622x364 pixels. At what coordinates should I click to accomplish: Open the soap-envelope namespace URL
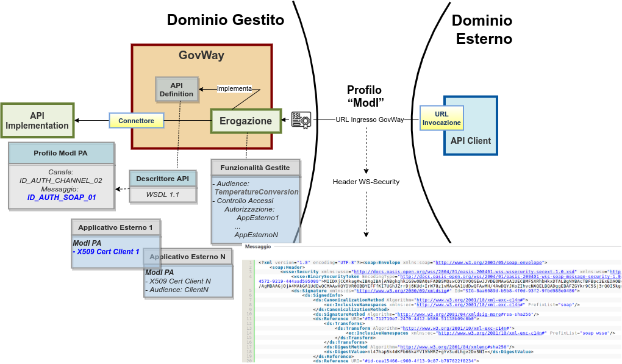488,263
